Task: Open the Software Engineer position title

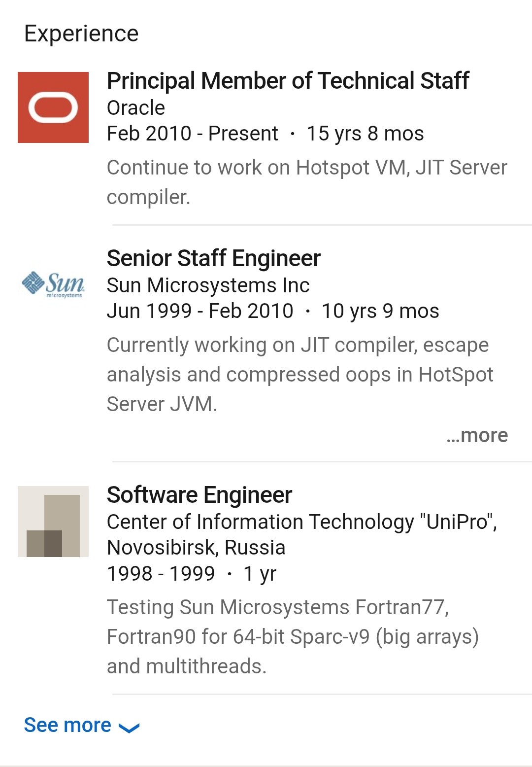Action: pyautogui.click(x=199, y=495)
